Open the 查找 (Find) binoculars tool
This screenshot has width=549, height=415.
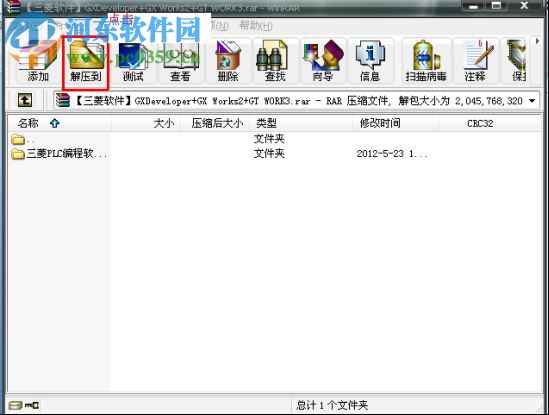click(275, 60)
